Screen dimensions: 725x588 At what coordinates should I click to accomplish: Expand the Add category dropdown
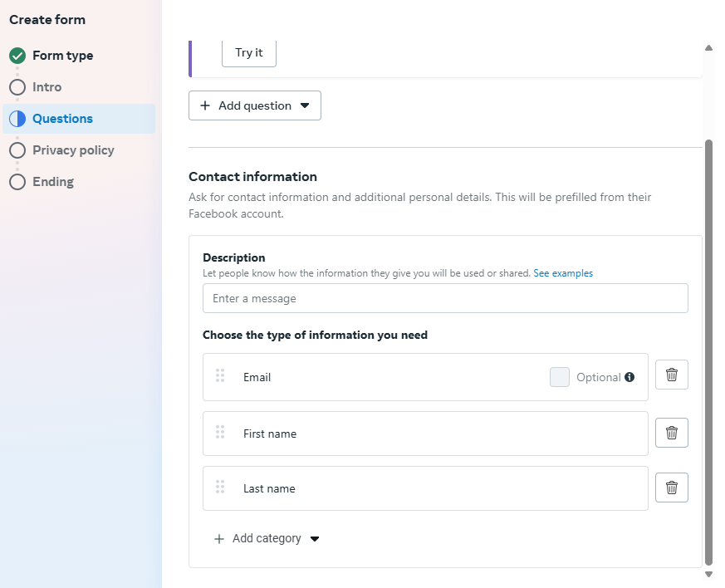[267, 538]
